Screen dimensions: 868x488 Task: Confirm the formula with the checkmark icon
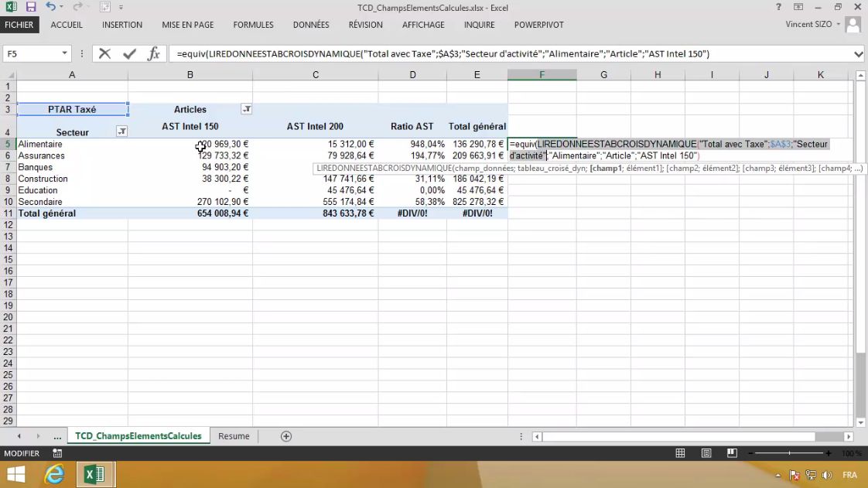[129, 54]
